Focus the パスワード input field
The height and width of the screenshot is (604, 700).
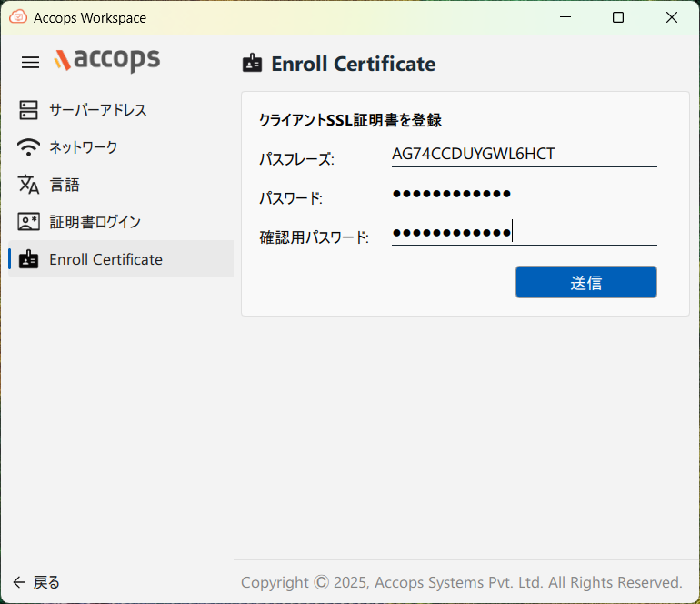click(525, 194)
